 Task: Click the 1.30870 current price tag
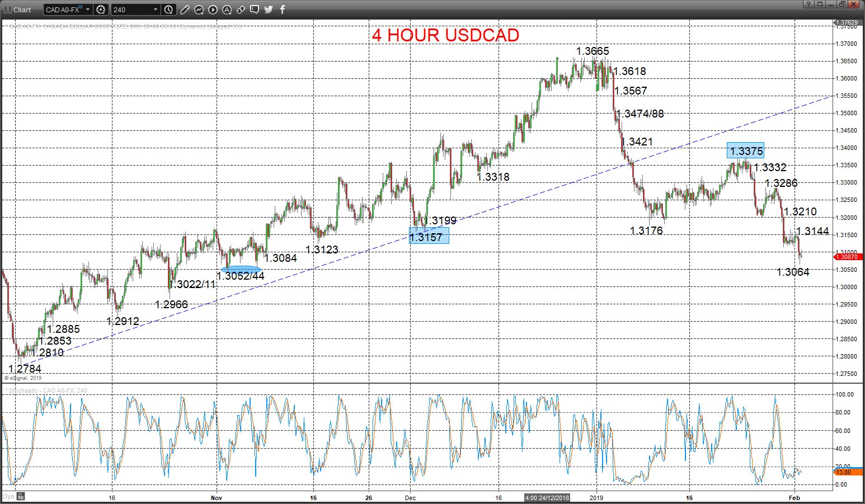(x=849, y=257)
